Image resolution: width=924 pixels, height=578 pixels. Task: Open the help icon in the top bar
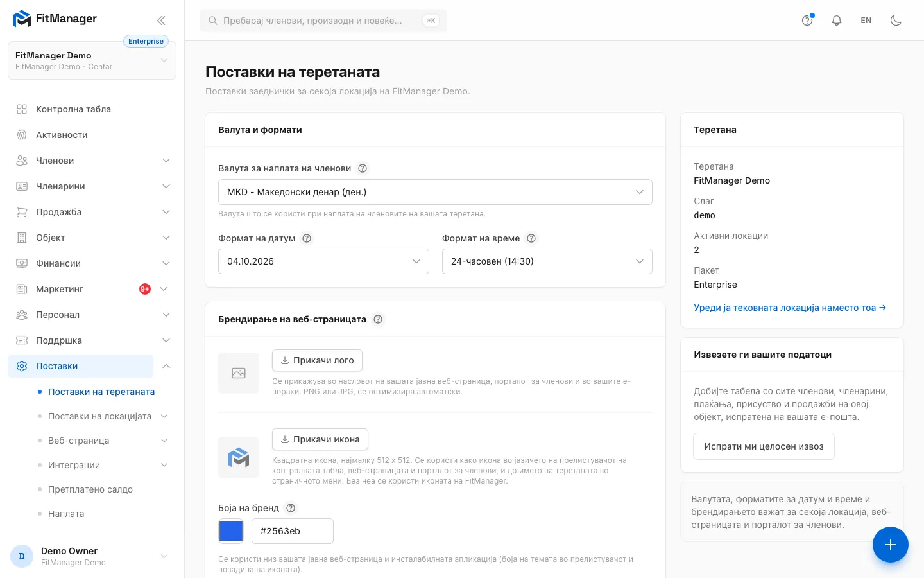point(807,21)
